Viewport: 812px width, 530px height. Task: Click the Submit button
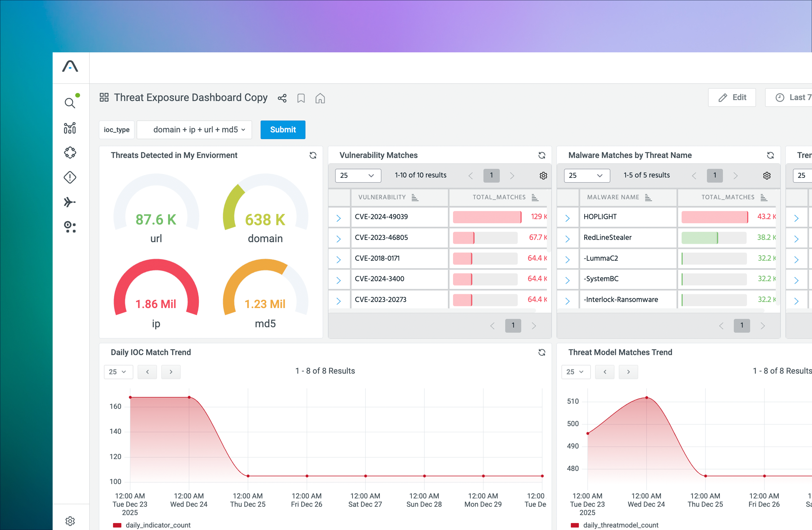(282, 130)
